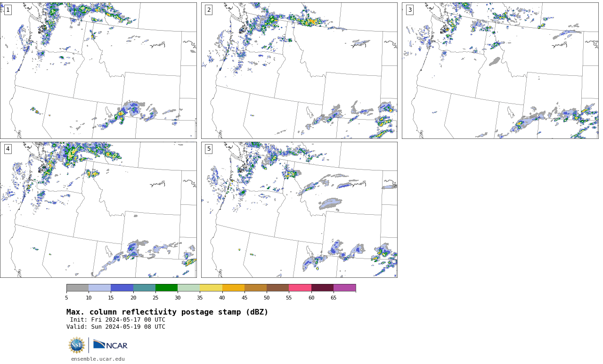Click the colorbar tick label 25
Screen dimensions: 603x364
pos(155,298)
